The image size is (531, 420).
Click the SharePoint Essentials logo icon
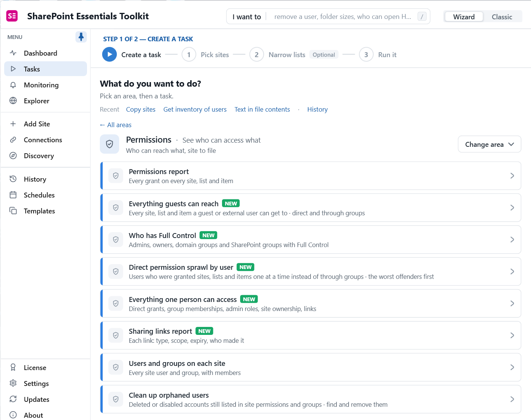12,16
